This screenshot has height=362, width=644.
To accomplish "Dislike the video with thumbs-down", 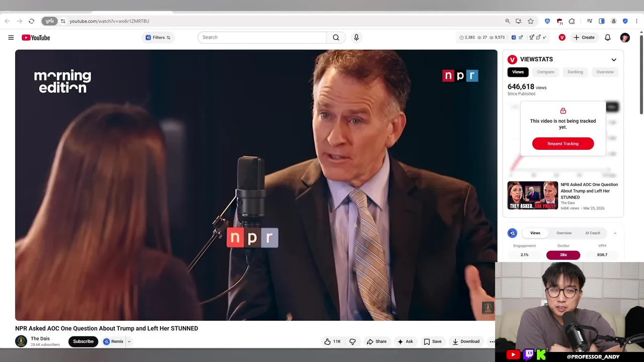I will (x=353, y=341).
